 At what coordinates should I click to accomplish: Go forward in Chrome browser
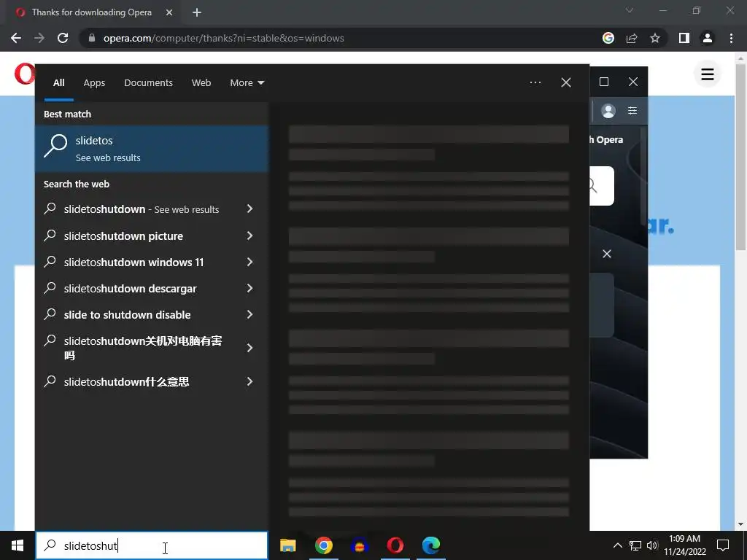(39, 38)
